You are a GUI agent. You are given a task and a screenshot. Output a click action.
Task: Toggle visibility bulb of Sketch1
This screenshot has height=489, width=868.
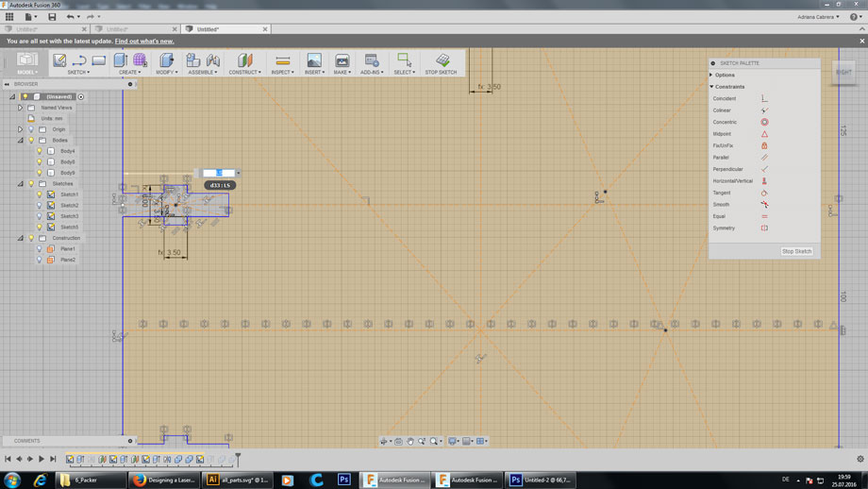tap(40, 194)
